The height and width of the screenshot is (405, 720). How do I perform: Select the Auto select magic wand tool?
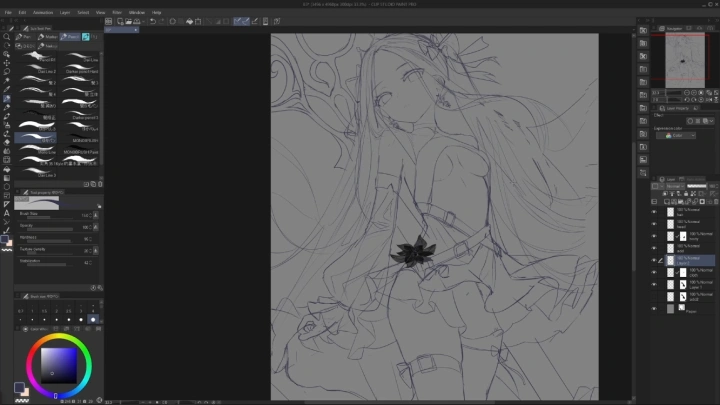[7, 81]
